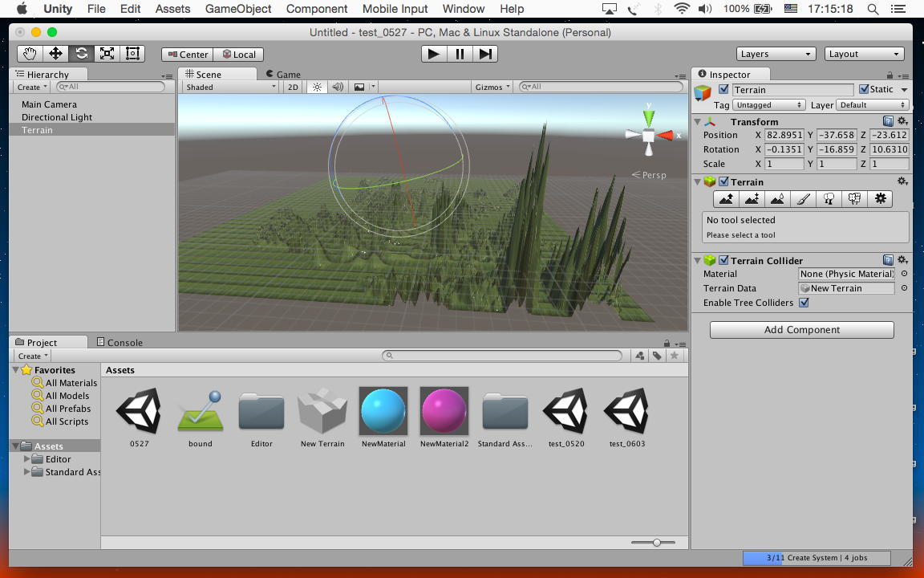This screenshot has width=924, height=578.
Task: Open the Layer Default dropdown
Action: pos(872,105)
